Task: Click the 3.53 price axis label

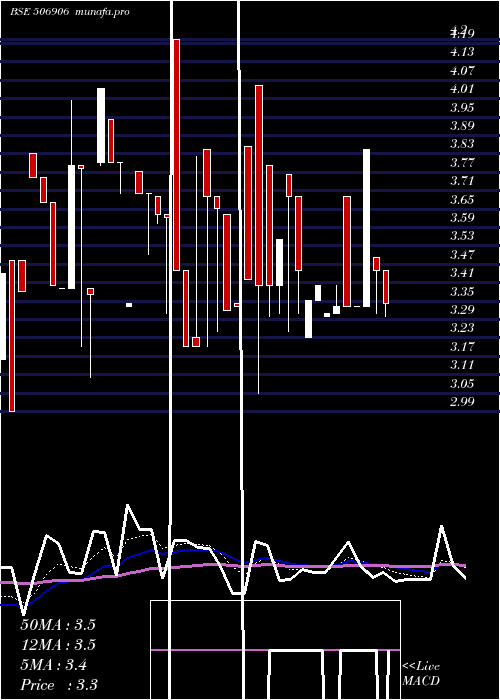Action: pyautogui.click(x=462, y=236)
